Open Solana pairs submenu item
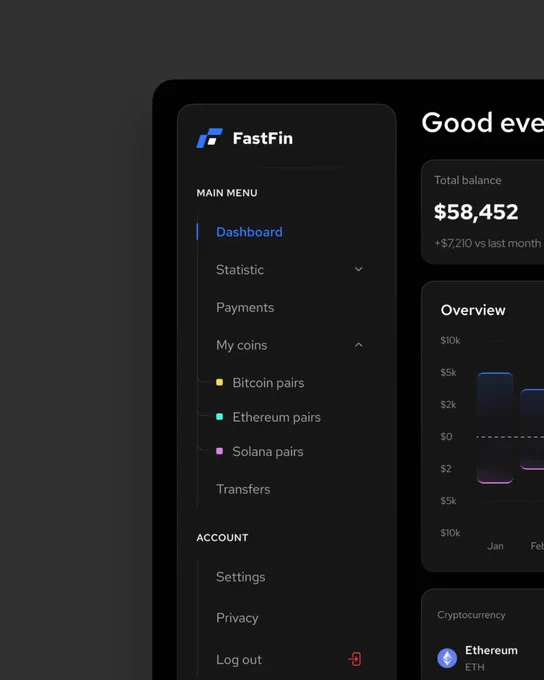544x680 pixels. point(268,451)
